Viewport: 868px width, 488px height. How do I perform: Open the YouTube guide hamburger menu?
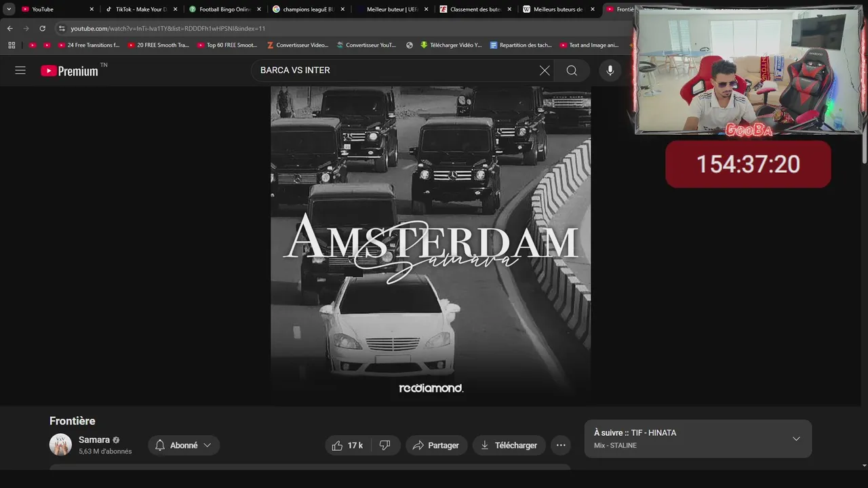pyautogui.click(x=20, y=70)
